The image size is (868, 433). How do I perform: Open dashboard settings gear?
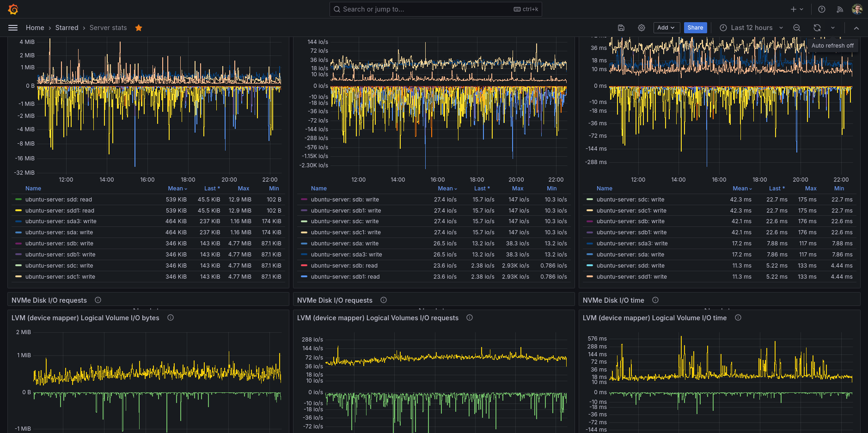tap(642, 28)
